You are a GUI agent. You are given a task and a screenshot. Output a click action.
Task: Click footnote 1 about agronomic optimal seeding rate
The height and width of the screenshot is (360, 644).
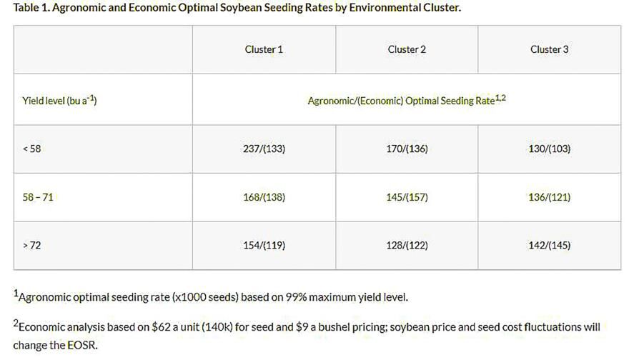coord(211,296)
